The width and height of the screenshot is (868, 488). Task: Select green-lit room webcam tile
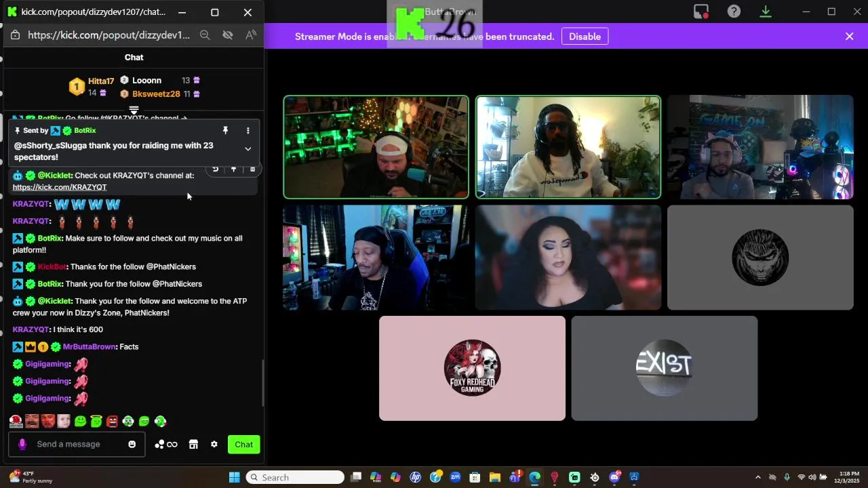376,147
